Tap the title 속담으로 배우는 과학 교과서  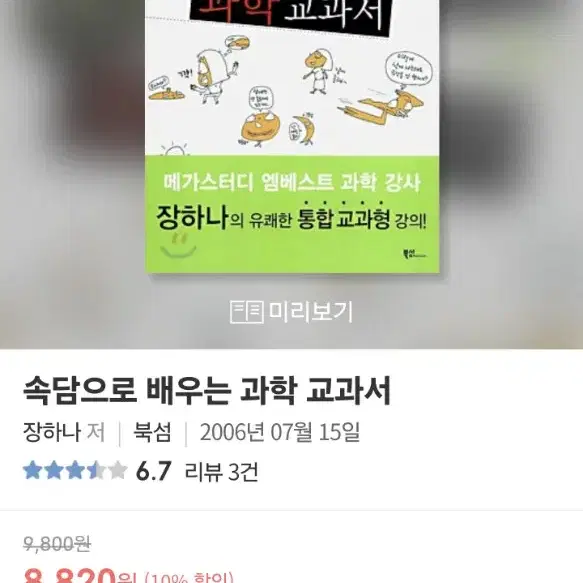coord(207,390)
